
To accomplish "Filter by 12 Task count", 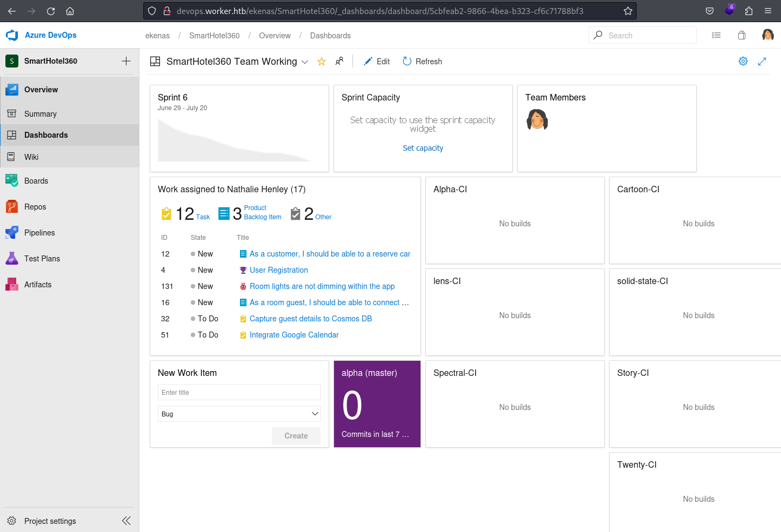I will (x=185, y=214).
